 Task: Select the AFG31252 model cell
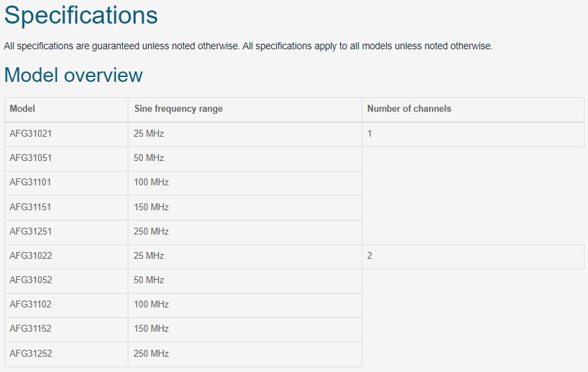[67, 354]
